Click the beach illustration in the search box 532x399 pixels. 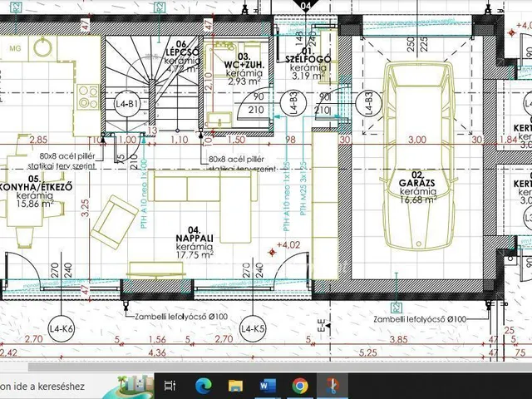click(x=131, y=385)
